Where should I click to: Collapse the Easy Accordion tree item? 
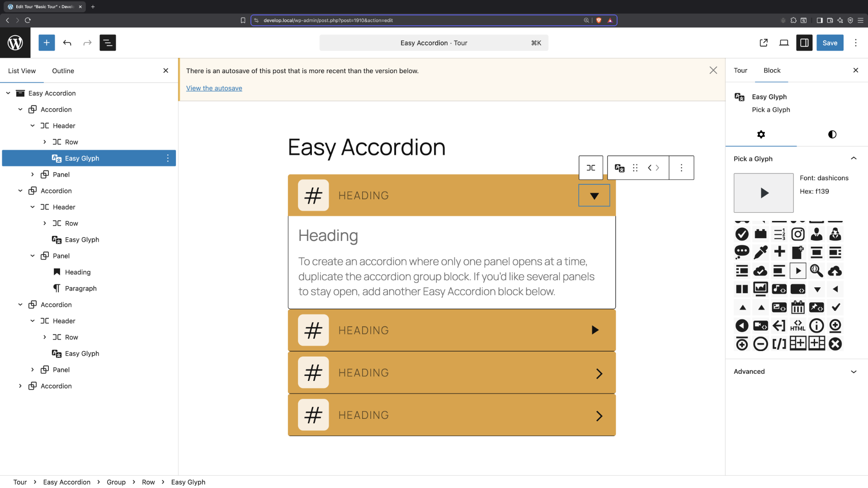click(x=8, y=93)
